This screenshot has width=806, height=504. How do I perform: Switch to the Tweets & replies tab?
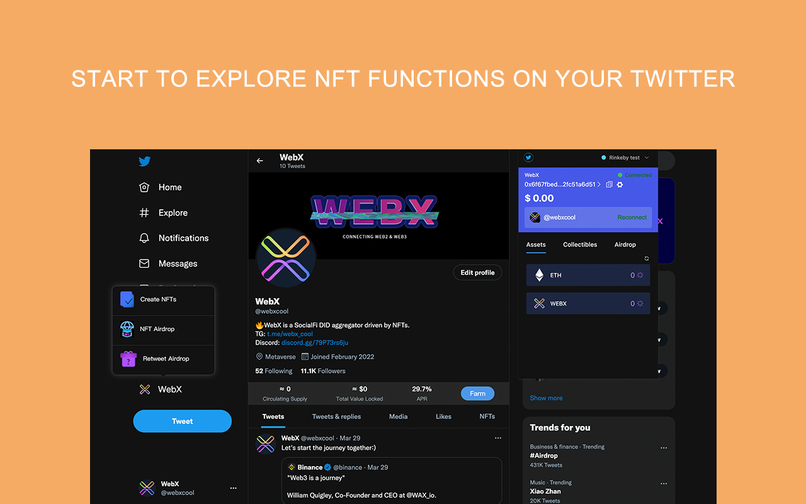[x=336, y=417]
